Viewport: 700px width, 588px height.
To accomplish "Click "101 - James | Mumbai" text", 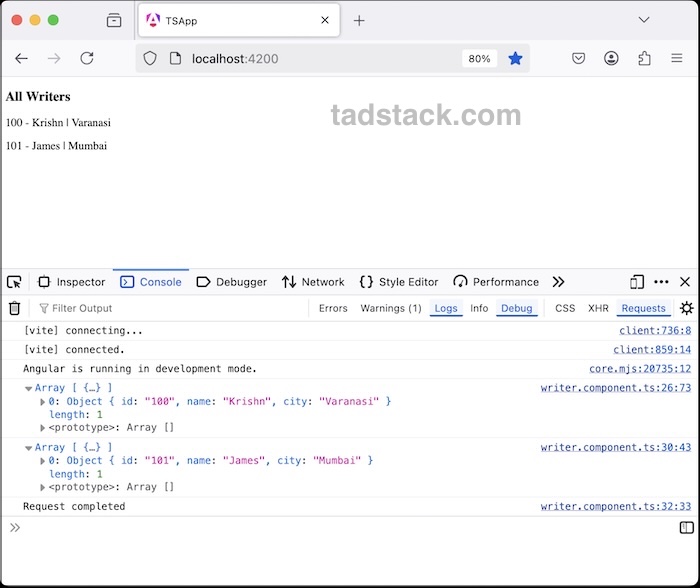I will 56,146.
